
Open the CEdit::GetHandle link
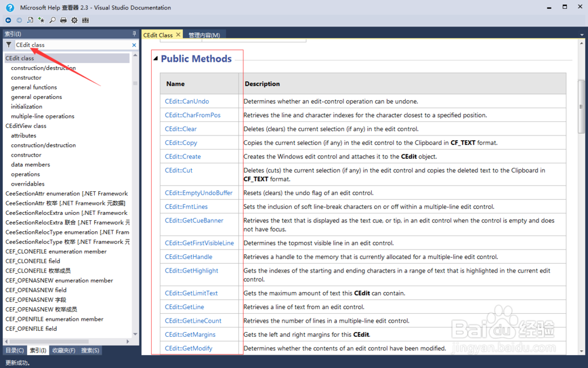point(189,257)
